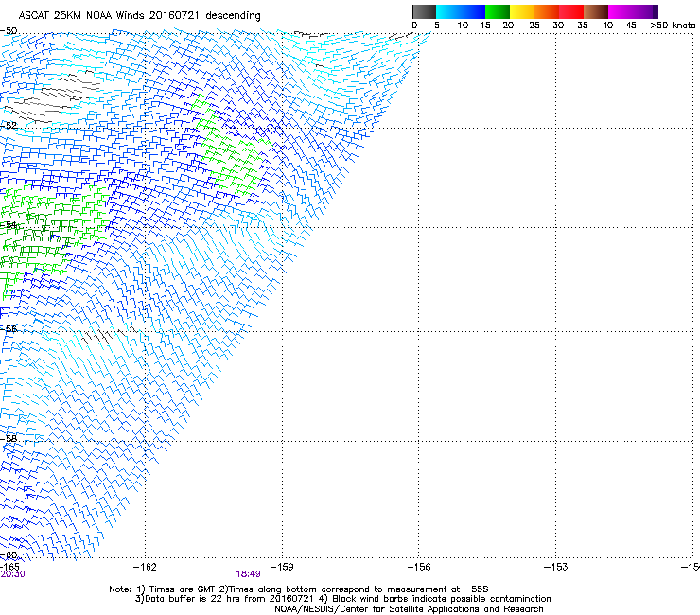Click legend tick label '45'
The height and width of the screenshot is (615, 700).
pyautogui.click(x=631, y=26)
